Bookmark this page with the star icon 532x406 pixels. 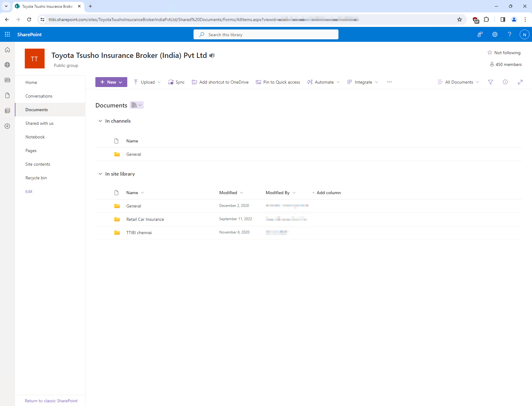pyautogui.click(x=460, y=20)
